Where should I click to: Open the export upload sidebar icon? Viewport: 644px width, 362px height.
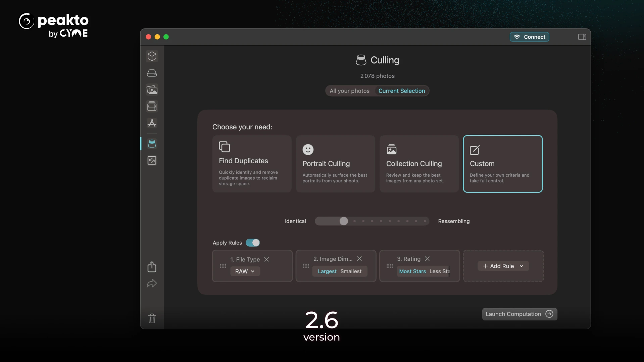[x=152, y=267]
